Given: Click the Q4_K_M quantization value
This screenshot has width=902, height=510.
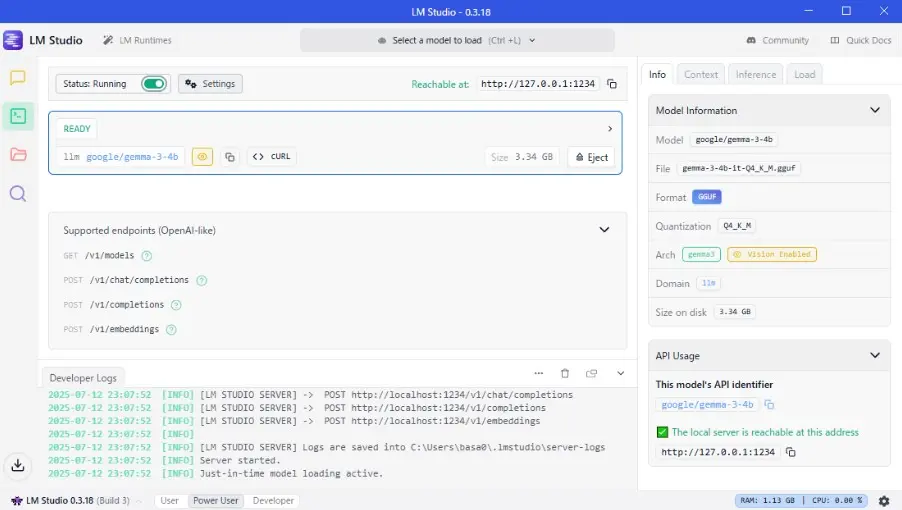Looking at the screenshot, I should coord(736,226).
